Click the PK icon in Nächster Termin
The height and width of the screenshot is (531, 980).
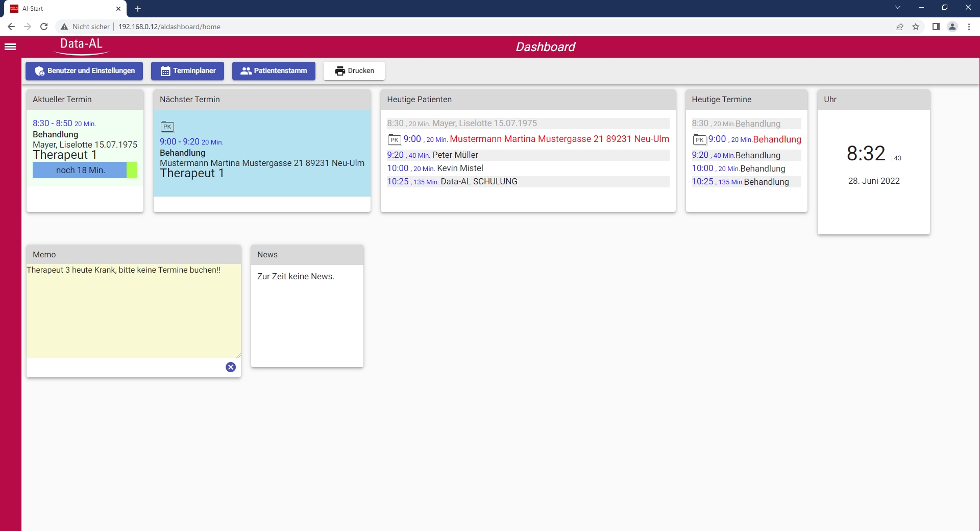[x=167, y=127]
